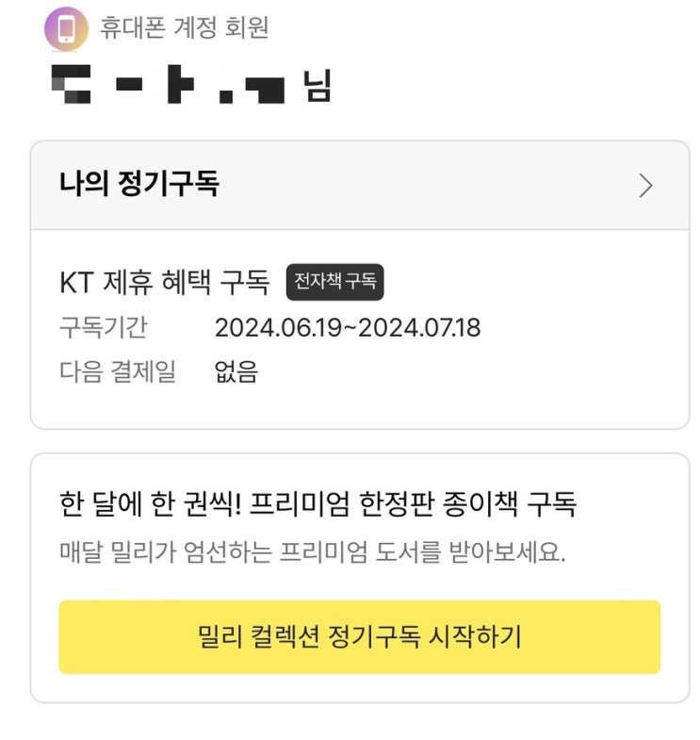Tap the KT subscription details card body
The width and height of the screenshot is (700, 740).
(x=528, y=377)
